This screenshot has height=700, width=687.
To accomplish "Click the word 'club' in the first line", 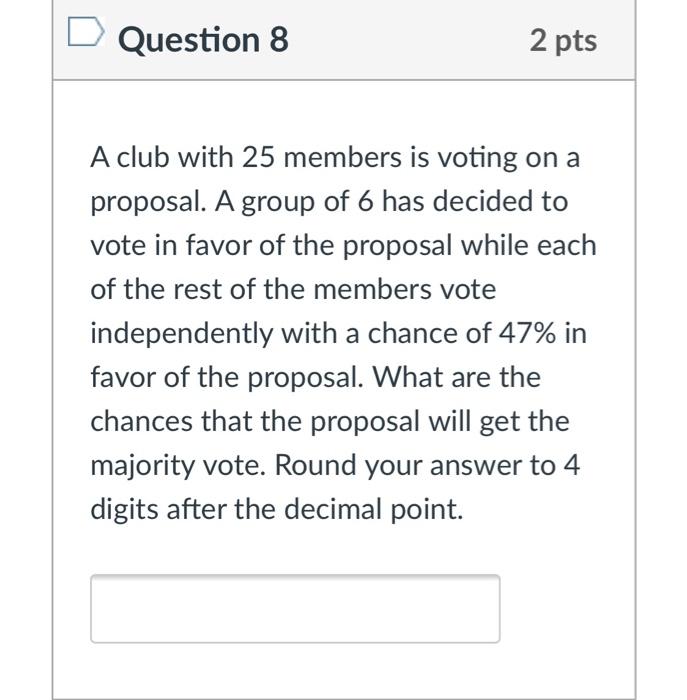I will click(143, 158).
